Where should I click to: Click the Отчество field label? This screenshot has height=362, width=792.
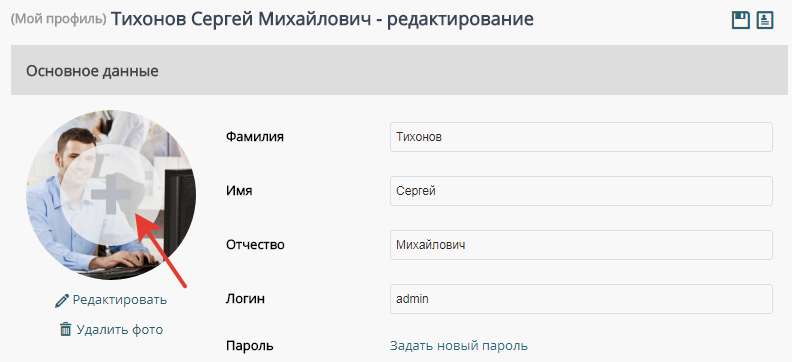point(255,245)
